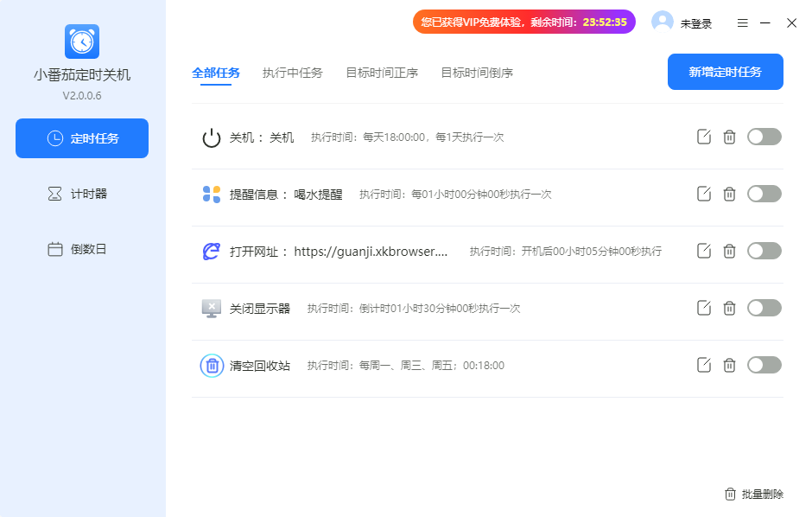Click the VIP free trial banner

pos(523,22)
